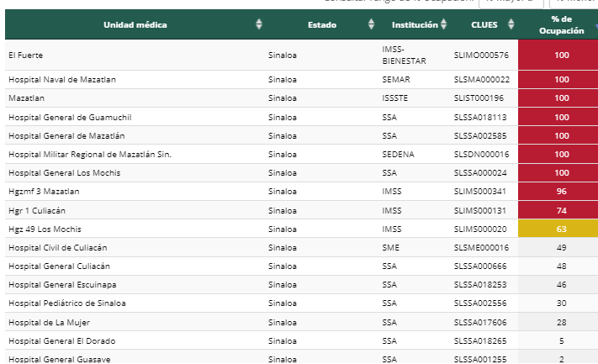The width and height of the screenshot is (598, 364).
Task: Click sort arrows beside CLUES header
Action: pyautogui.click(x=512, y=24)
